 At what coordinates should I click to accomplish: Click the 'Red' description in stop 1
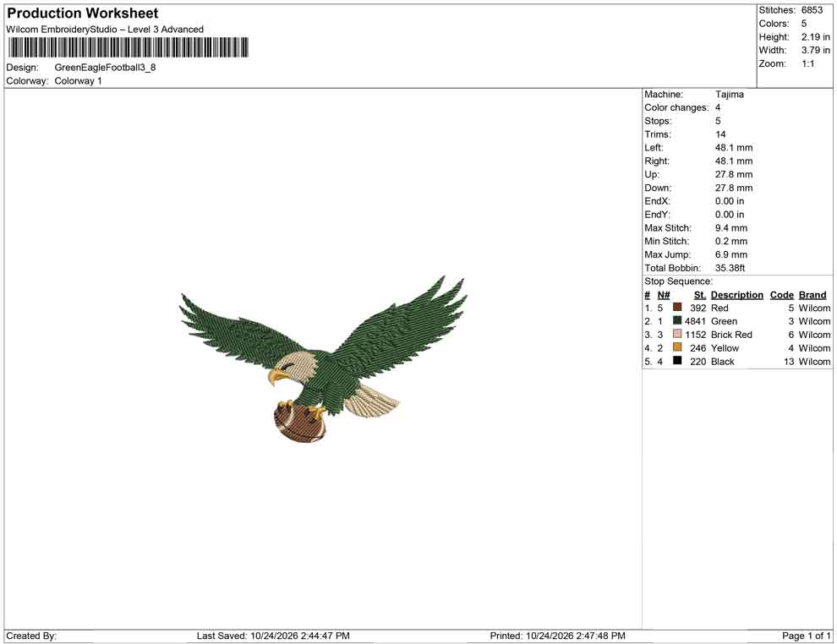719,308
